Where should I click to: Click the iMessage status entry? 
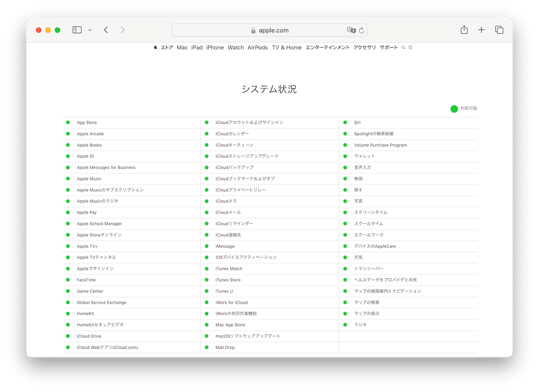pyautogui.click(x=225, y=246)
